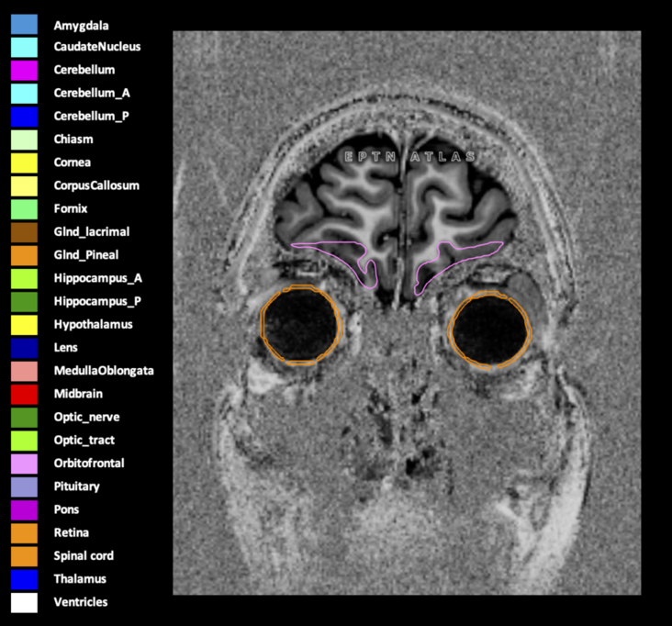Screen dimensions: 672x626
Task: Click the Optic_nerve label
Action: pyautogui.click(x=87, y=418)
